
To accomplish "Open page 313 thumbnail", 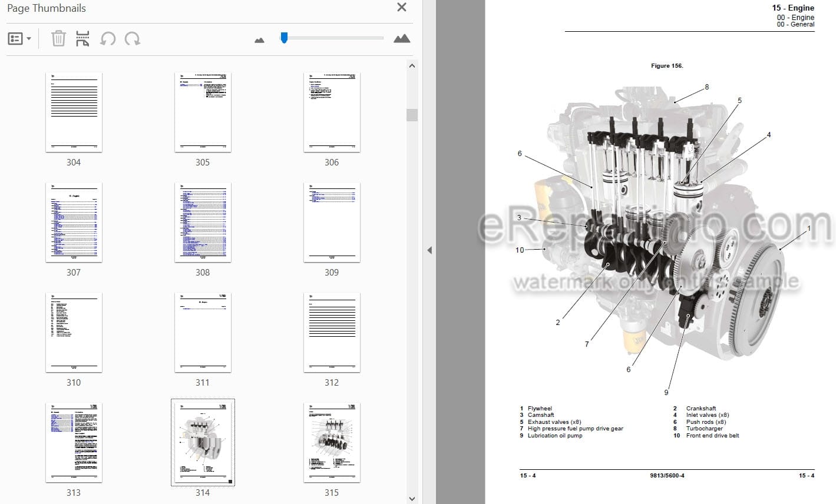I will [x=74, y=443].
